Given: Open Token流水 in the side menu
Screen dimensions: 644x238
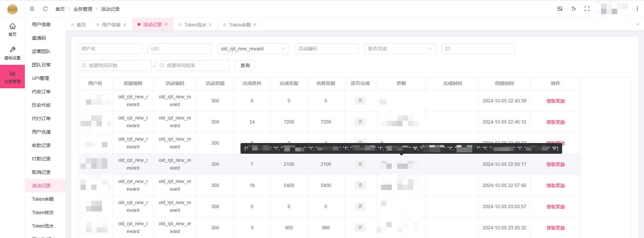Looking at the screenshot, I should coord(43,226).
